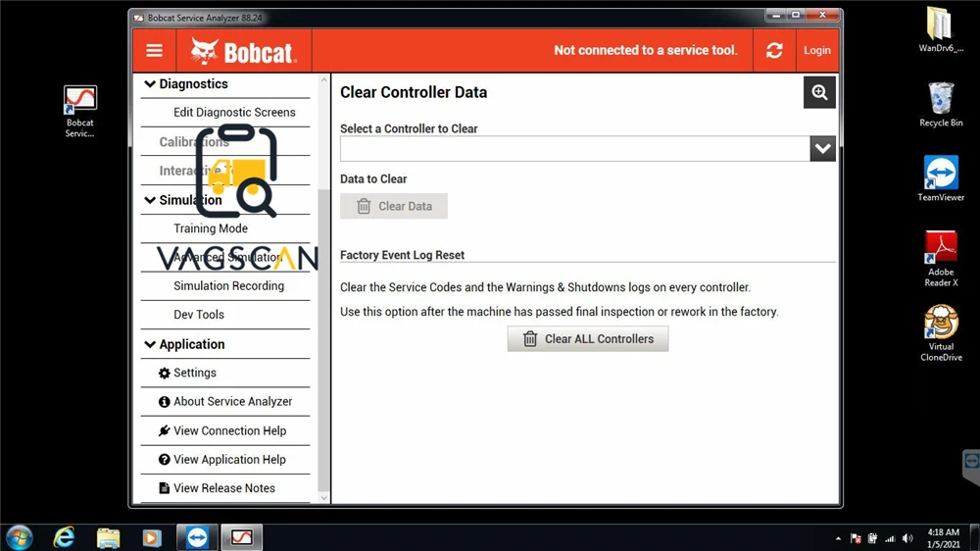Viewport: 980px width, 551px height.
Task: Click the Bobcat logo in header
Action: pos(243,51)
